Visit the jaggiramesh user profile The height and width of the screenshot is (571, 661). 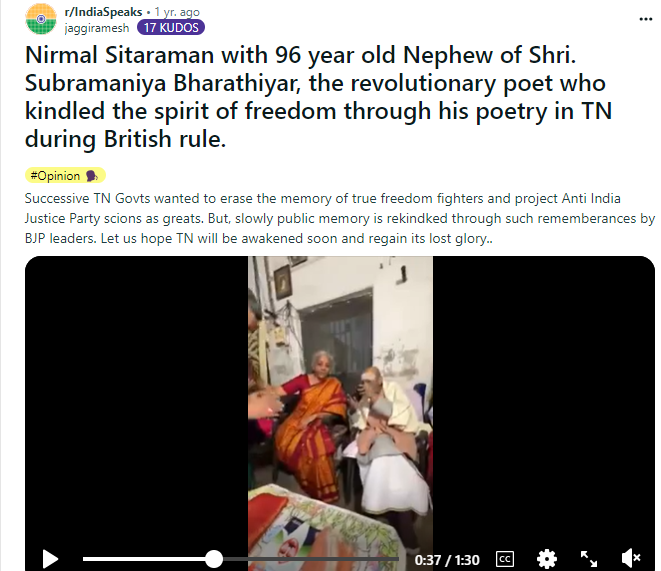pyautogui.click(x=97, y=28)
